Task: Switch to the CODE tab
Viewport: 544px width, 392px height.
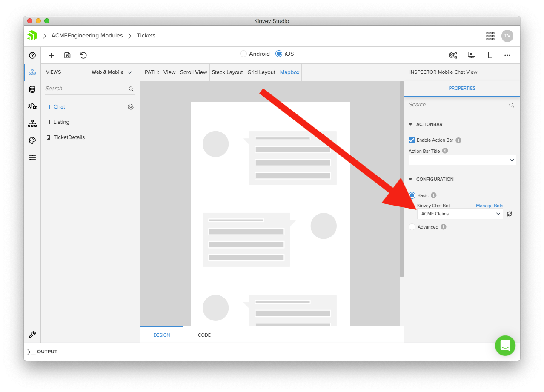Action: point(204,335)
